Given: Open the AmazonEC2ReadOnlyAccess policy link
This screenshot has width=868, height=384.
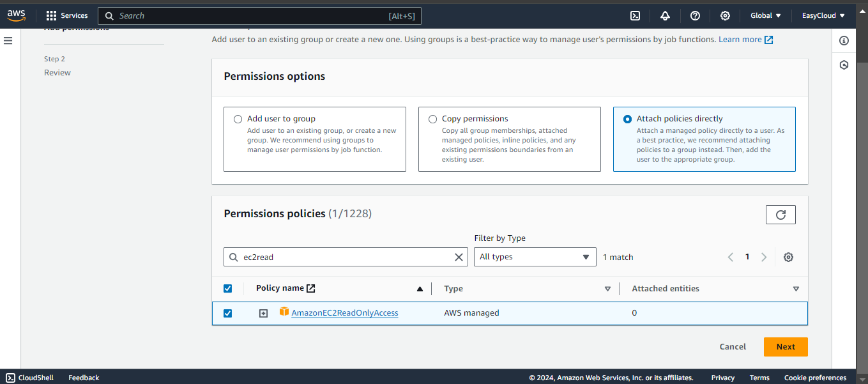Looking at the screenshot, I should 345,313.
